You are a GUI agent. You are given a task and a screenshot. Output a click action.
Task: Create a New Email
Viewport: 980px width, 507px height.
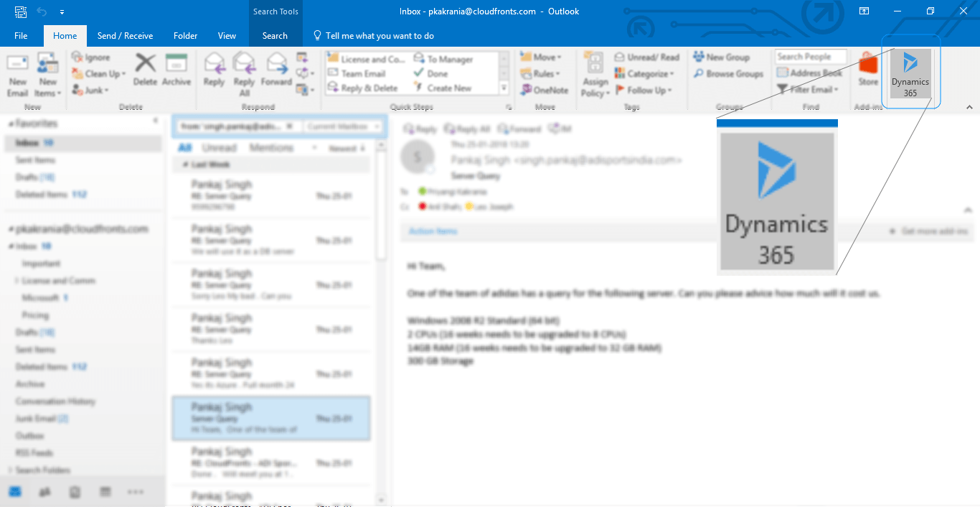(18, 75)
